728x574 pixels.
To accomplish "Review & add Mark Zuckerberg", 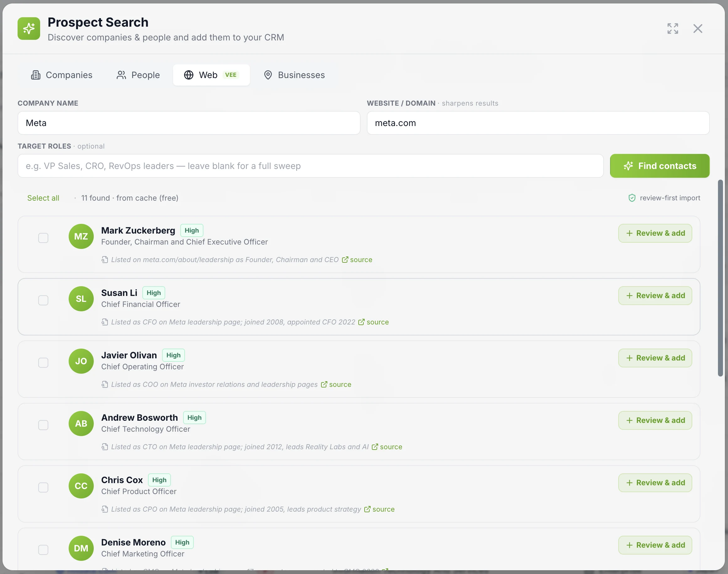I will 655,233.
